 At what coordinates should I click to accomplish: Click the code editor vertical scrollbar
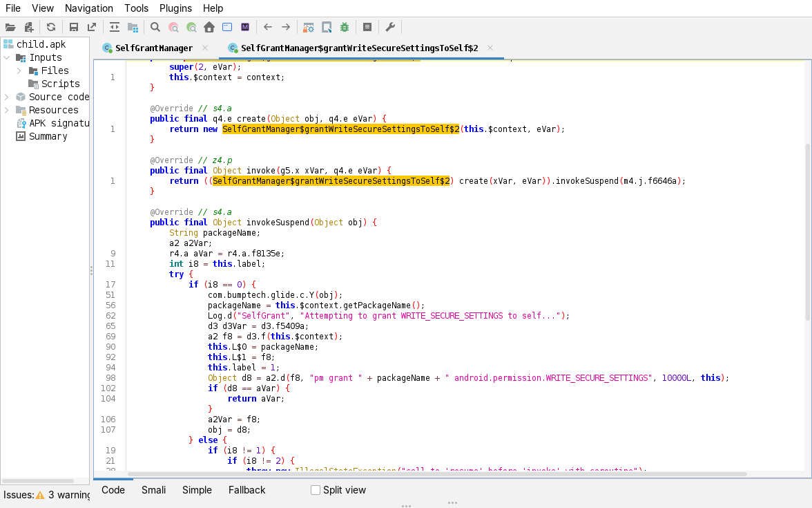point(809,232)
